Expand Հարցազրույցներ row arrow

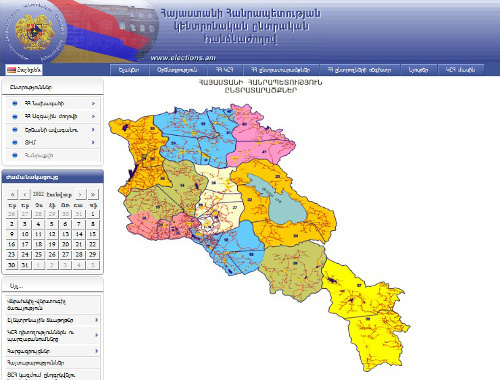[96, 351]
